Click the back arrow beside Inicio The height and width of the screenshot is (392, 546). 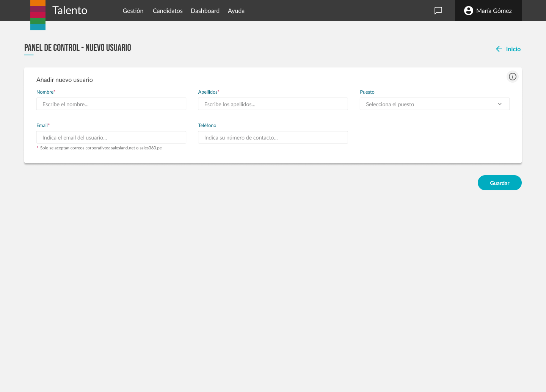pyautogui.click(x=499, y=49)
